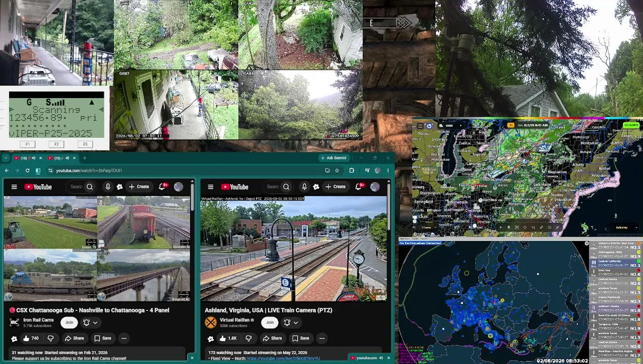Click the F2 scanner button
The height and width of the screenshot is (364, 643).
[56, 145]
